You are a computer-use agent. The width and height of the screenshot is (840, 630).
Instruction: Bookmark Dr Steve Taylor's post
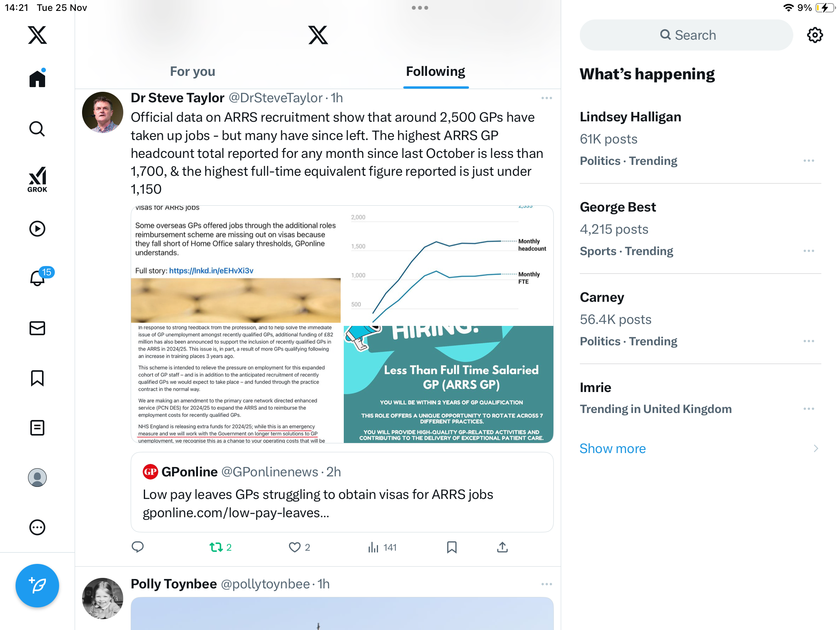(x=451, y=547)
